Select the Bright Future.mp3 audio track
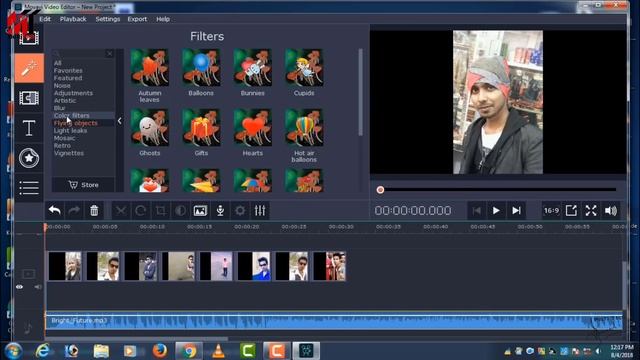 point(334,321)
